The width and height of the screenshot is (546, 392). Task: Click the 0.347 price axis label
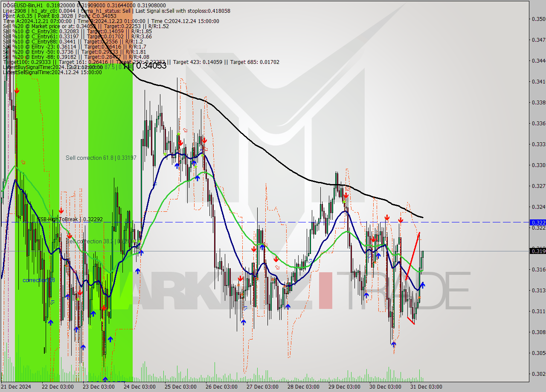tap(539, 40)
